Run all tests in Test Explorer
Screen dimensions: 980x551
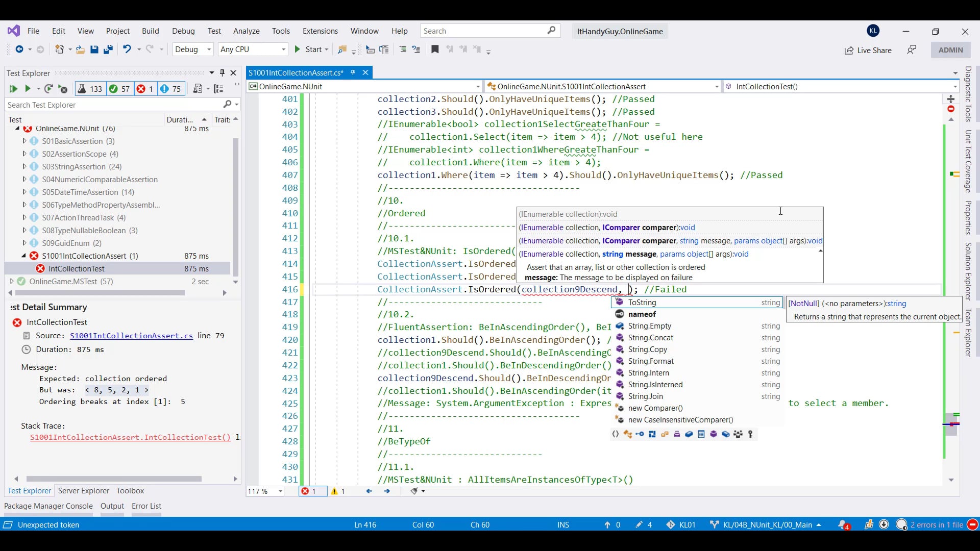click(13, 89)
